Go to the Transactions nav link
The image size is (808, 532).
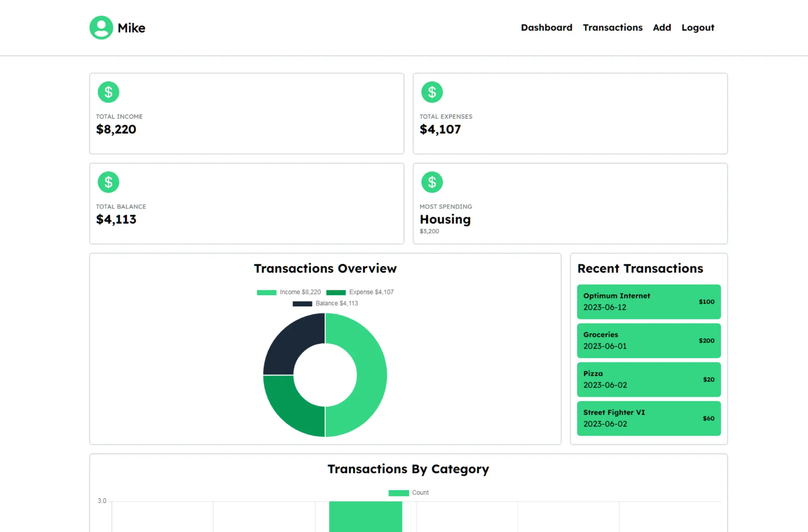(613, 28)
